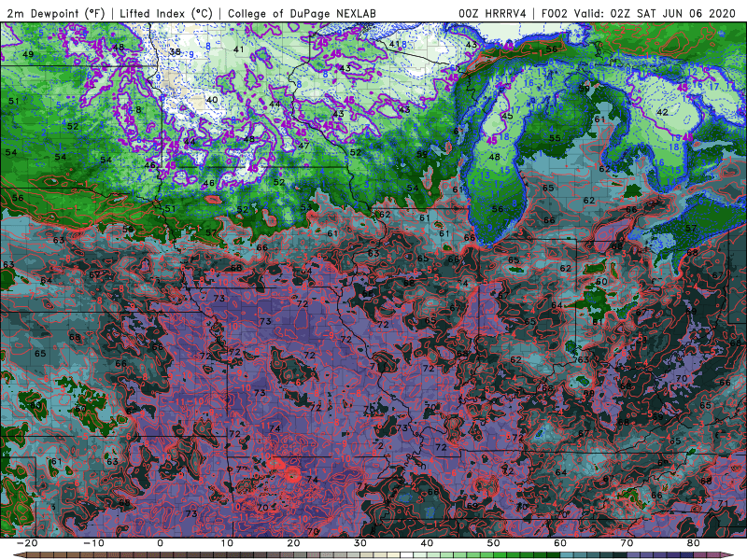Image resolution: width=747 pixels, height=560 pixels.
Task: Click the 60 label on the color scale
Action: click(x=560, y=543)
